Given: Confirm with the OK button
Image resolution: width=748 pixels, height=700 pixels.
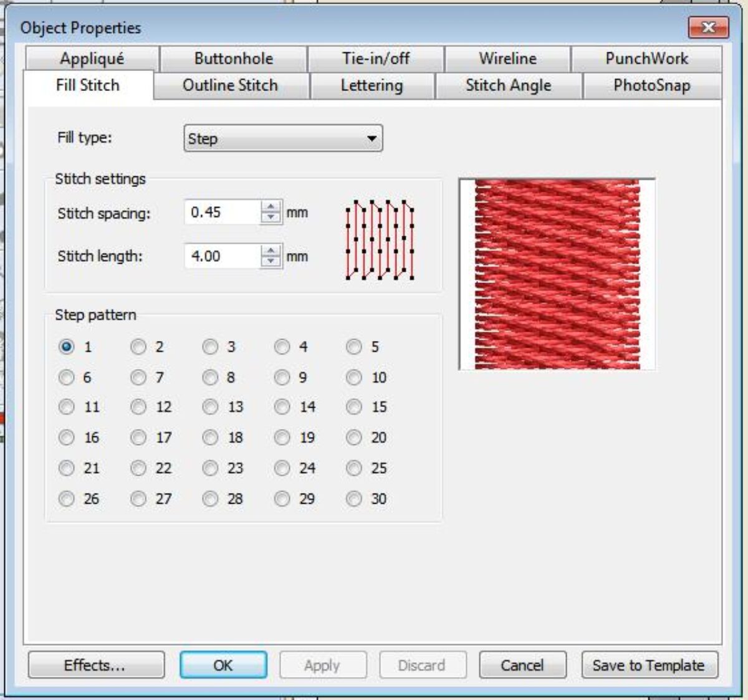Looking at the screenshot, I should [223, 665].
